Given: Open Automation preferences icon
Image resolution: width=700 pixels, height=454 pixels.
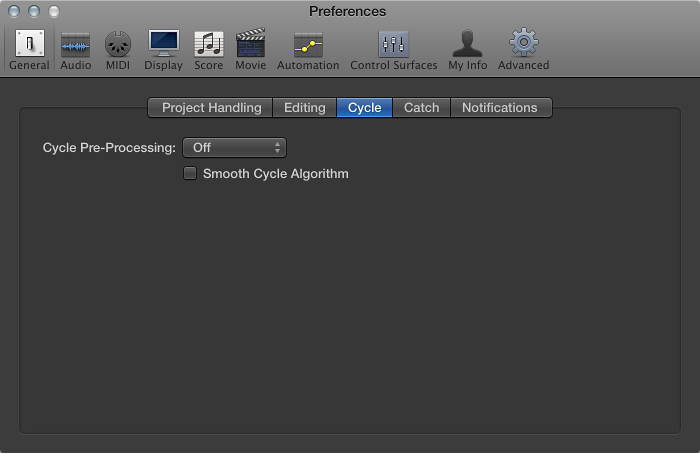Looking at the screenshot, I should (308, 45).
